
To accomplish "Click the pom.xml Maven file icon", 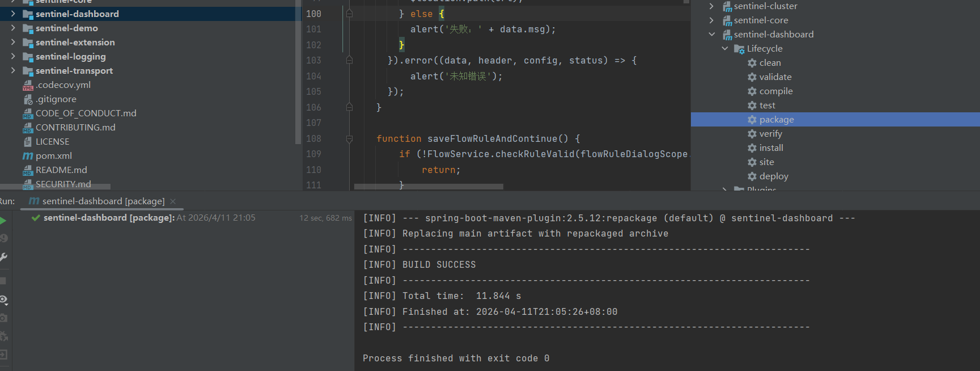I will pos(28,156).
